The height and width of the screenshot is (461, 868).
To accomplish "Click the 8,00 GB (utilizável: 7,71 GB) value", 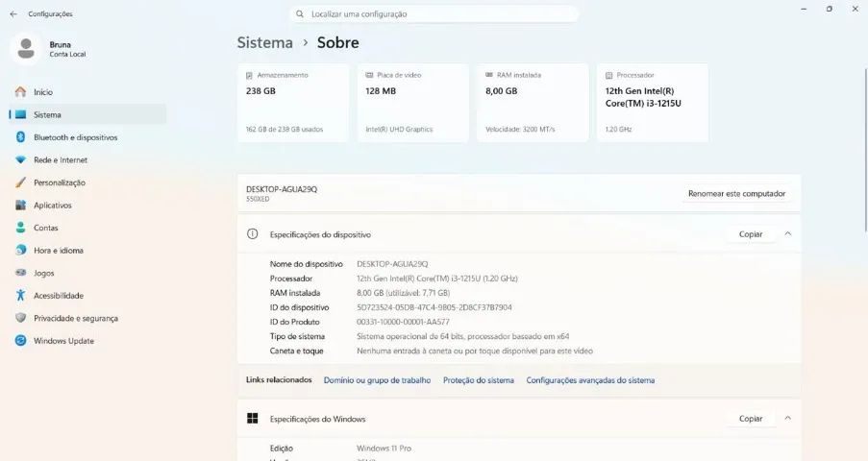I will 403,293.
